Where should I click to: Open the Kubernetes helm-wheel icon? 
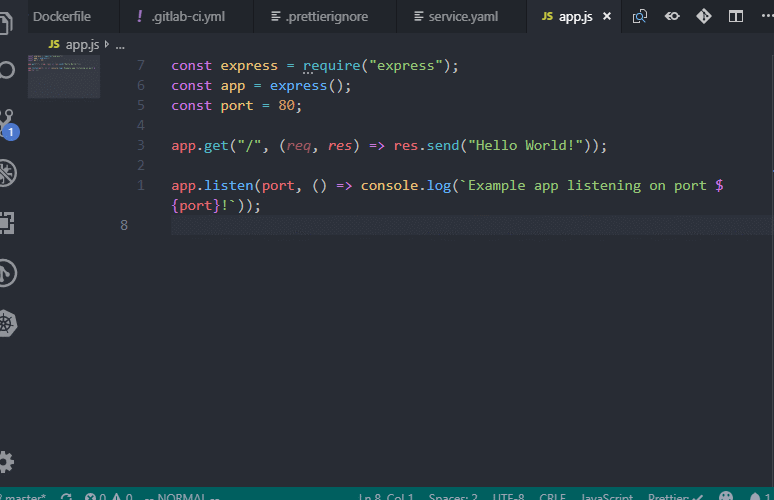tap(7, 323)
